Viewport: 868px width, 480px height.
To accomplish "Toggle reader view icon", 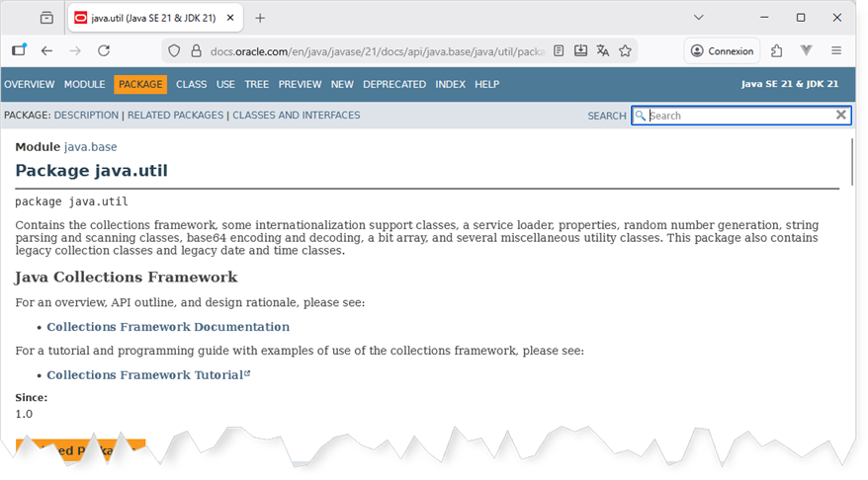I will pos(559,51).
